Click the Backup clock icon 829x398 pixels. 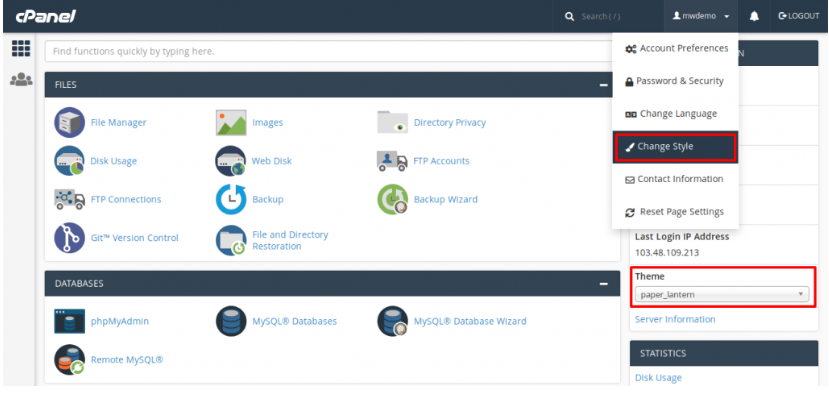tap(231, 199)
